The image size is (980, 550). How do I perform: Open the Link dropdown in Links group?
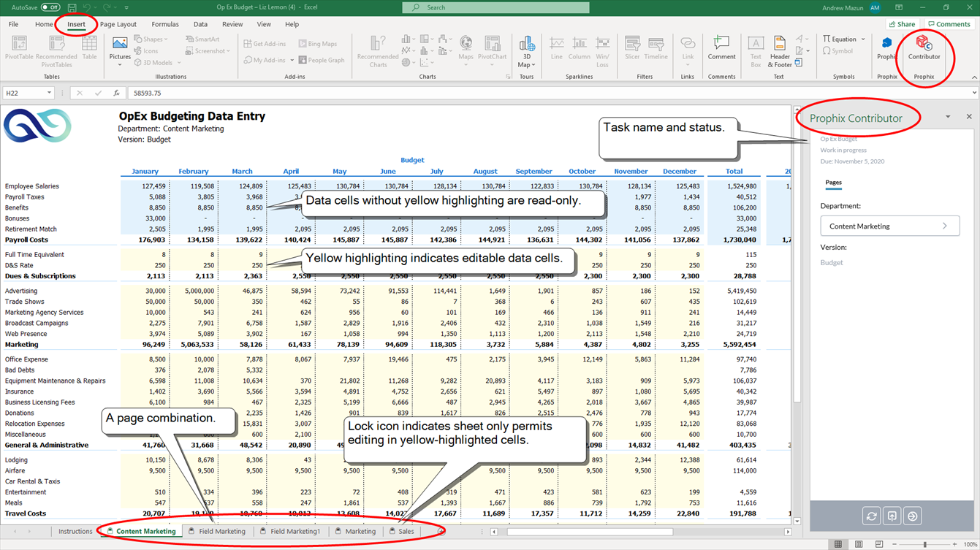688,50
